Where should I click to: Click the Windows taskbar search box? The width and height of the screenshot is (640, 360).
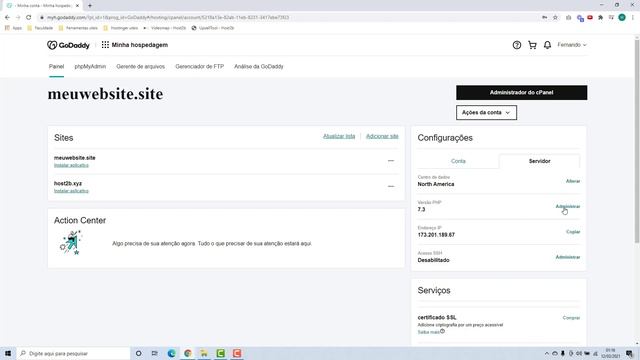click(73, 353)
